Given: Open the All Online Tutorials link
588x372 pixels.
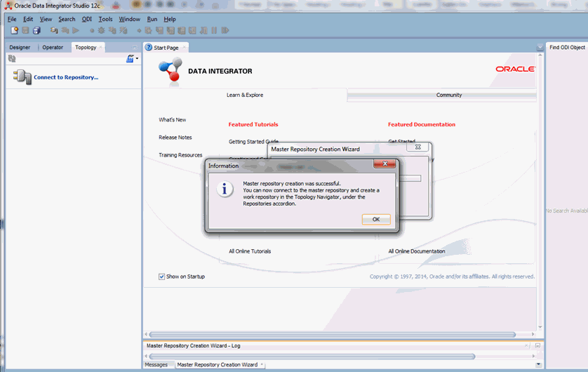Looking at the screenshot, I should (x=250, y=251).
